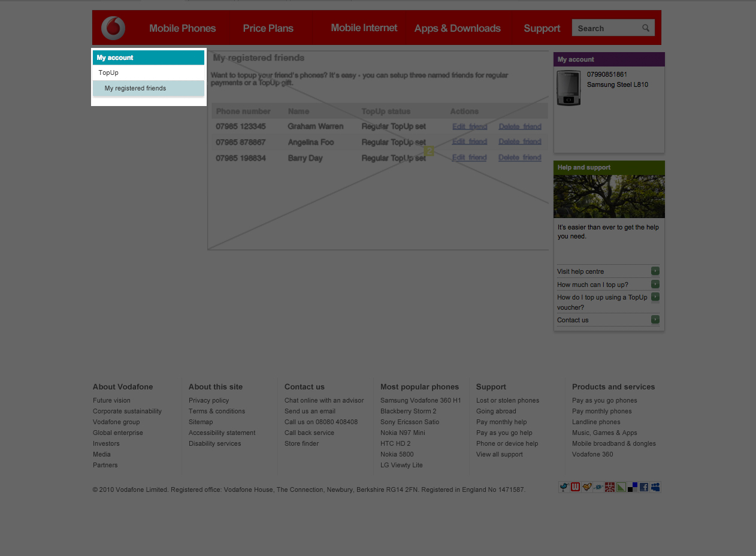Select My registered friends sidebar item
This screenshot has height=556, width=756.
click(x=135, y=88)
